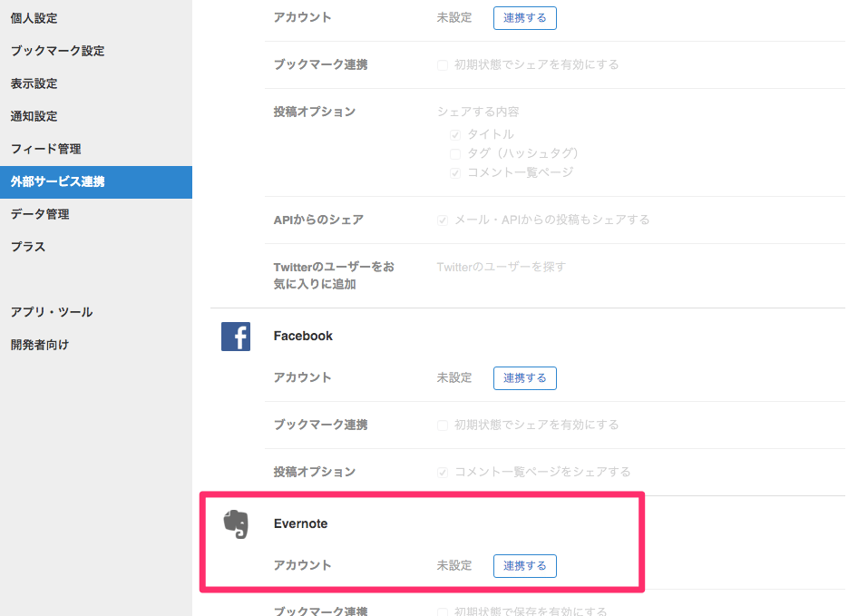Go to ブックマーク設定 in the sidebar
This screenshot has width=858, height=616.
(x=57, y=51)
